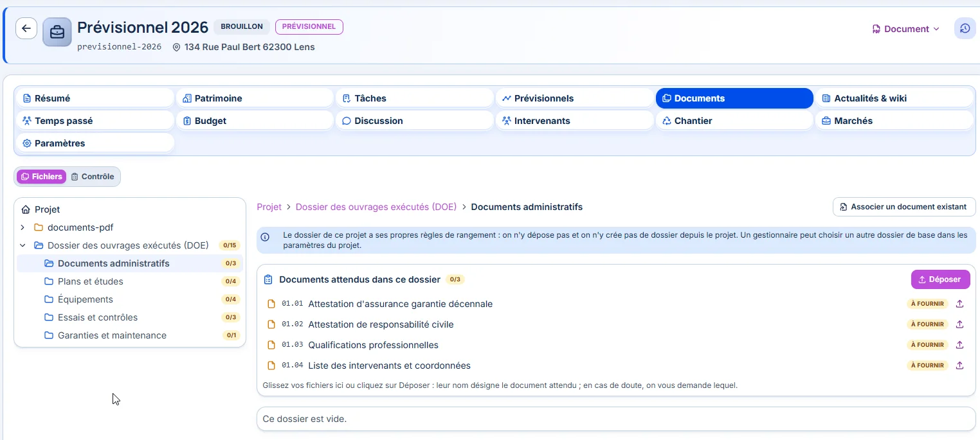Viewport: 980px width, 440px height.
Task: Open the Paramètres tab
Action: [94, 143]
